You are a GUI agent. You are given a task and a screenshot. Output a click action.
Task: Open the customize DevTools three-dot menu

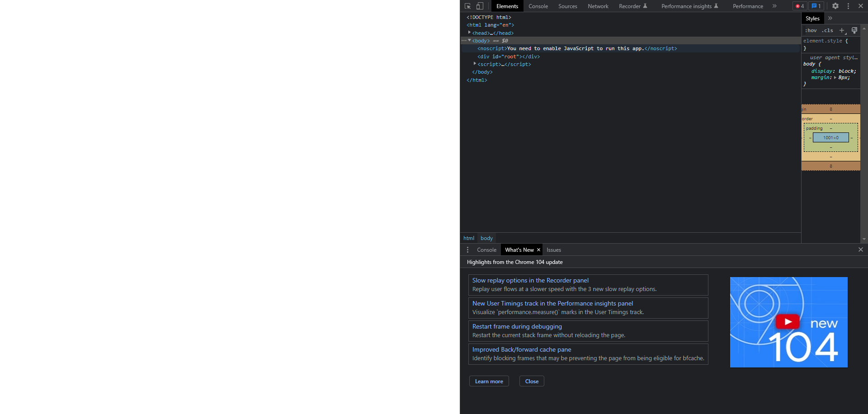coord(848,6)
